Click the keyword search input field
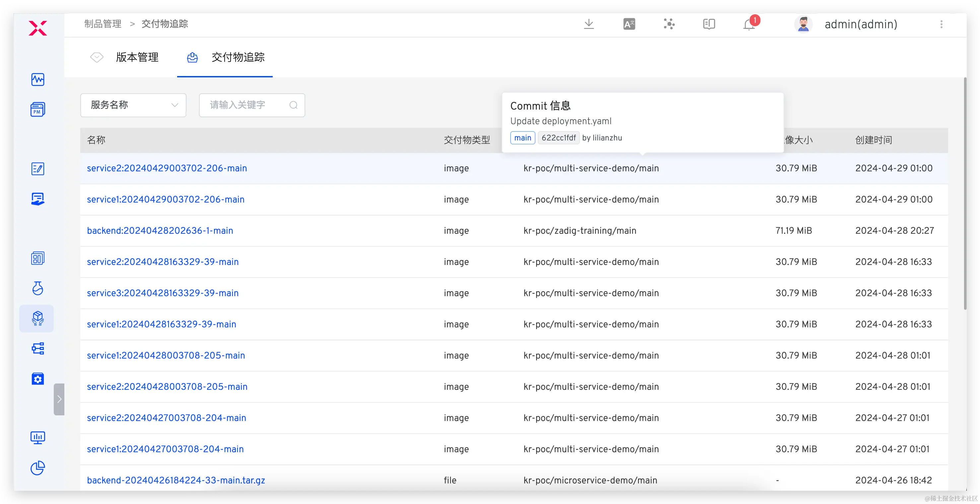The width and height of the screenshot is (980, 504). tap(247, 105)
